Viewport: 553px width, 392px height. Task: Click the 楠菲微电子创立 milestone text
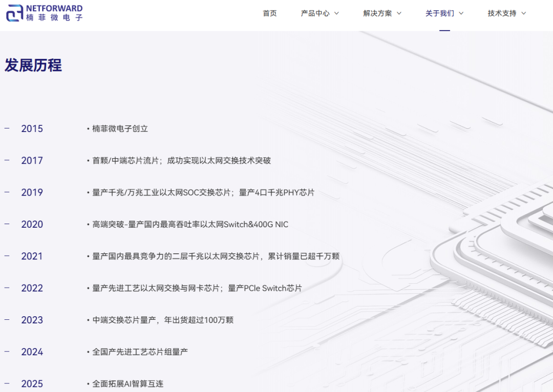click(x=120, y=129)
